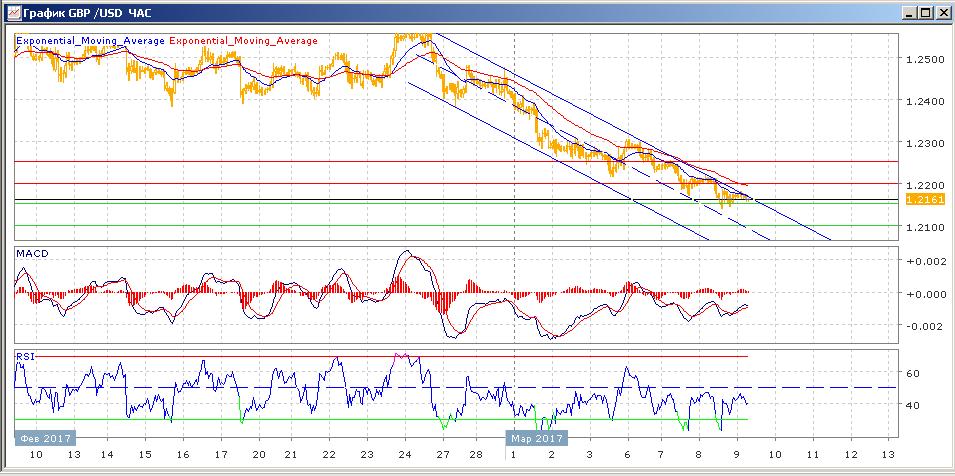Image resolution: width=955 pixels, height=476 pixels.
Task: Maximize the GBP/USD chart window
Action: [925, 13]
